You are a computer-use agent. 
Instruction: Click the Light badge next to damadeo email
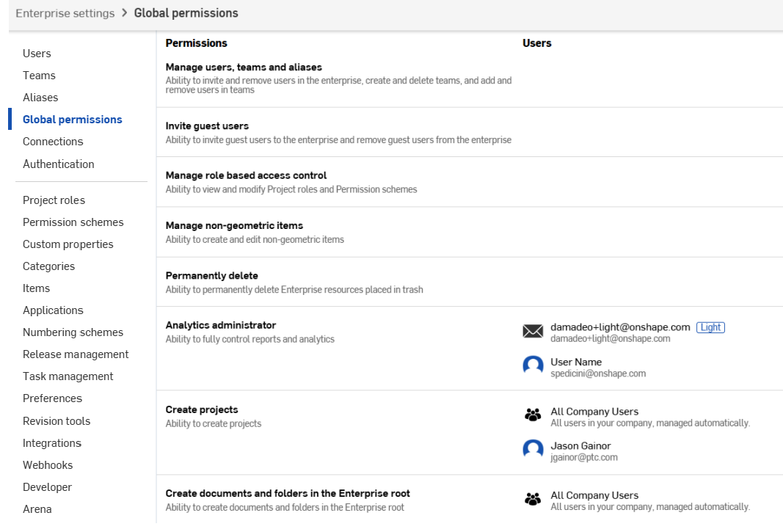(x=710, y=327)
